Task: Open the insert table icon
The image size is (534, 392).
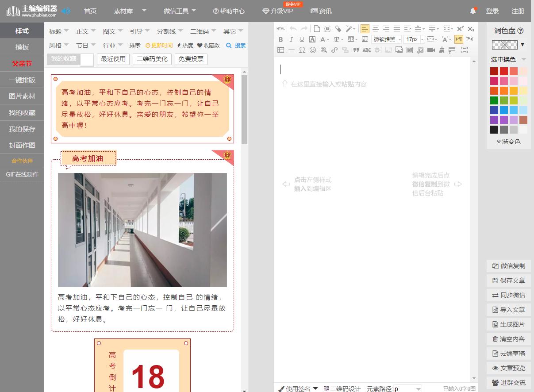Action: coord(280,50)
